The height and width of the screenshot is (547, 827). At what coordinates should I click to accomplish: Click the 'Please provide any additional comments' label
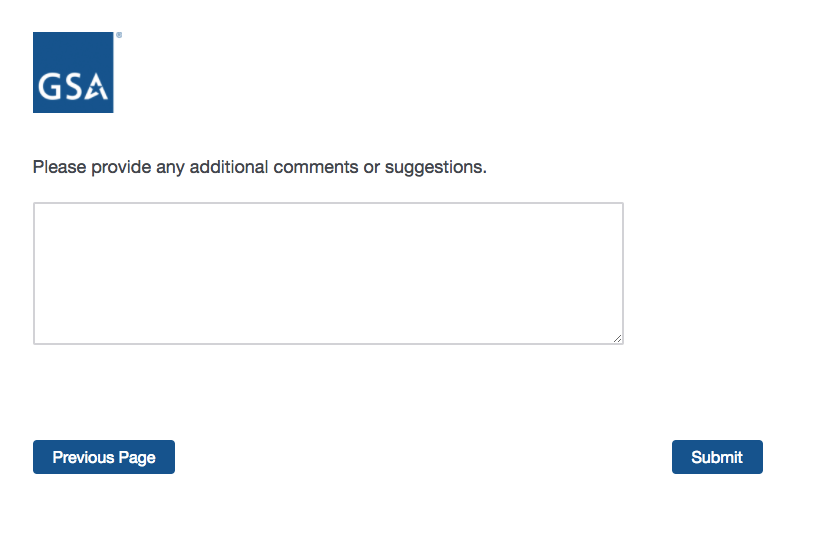[x=260, y=167]
